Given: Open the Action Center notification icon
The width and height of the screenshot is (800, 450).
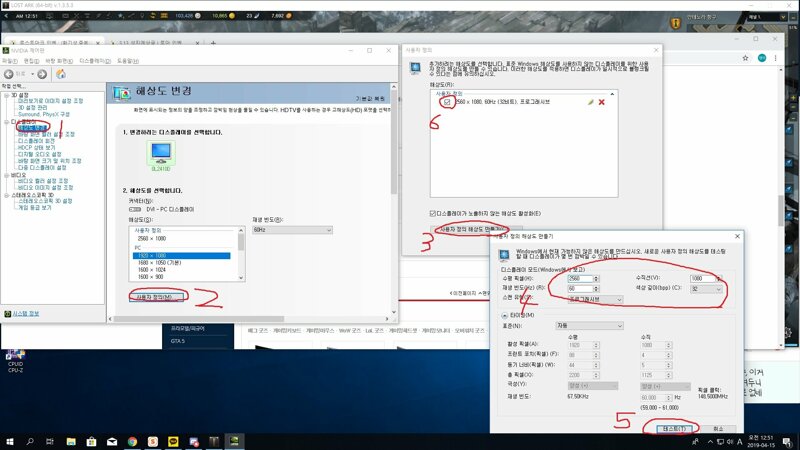Looking at the screenshot, I should [788, 442].
